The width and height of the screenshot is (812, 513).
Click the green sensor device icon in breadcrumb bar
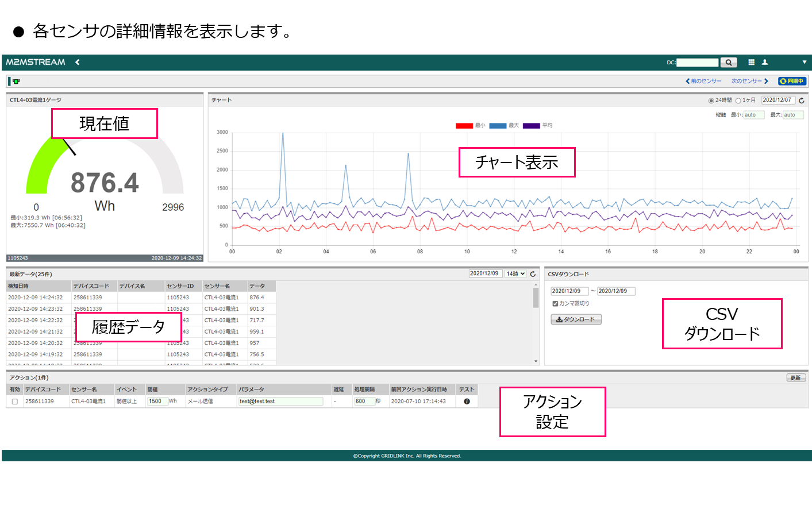tap(16, 81)
